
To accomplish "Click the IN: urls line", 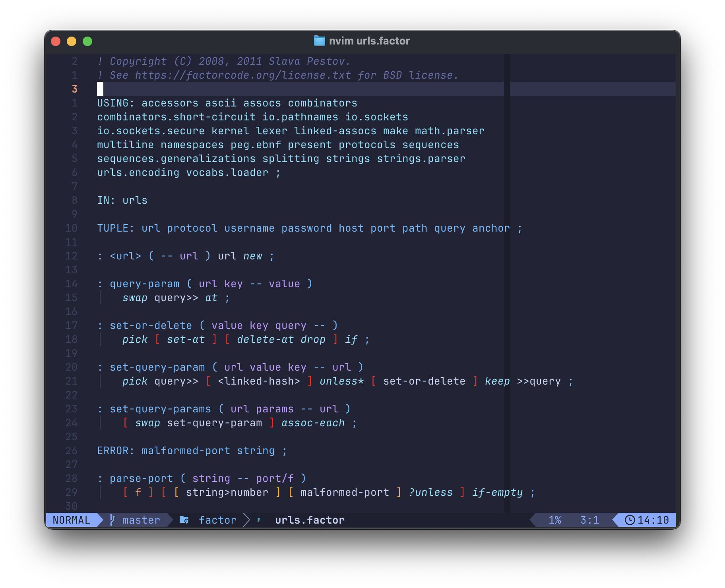I will click(x=122, y=200).
